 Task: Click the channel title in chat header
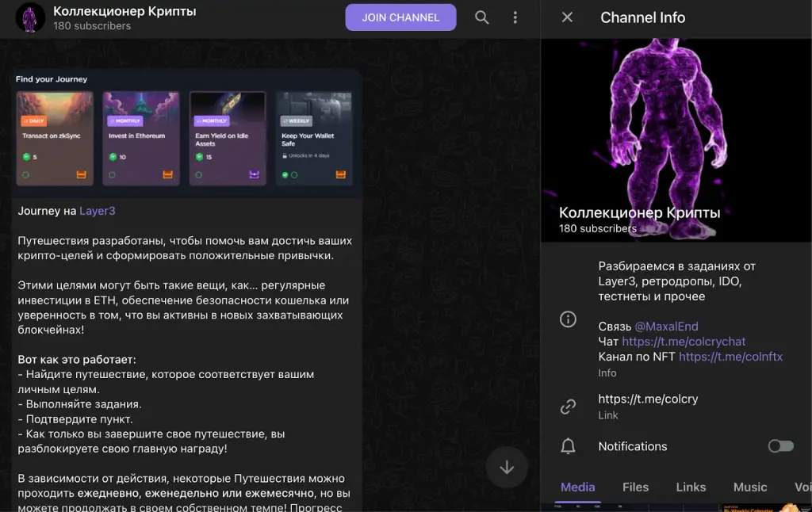[x=124, y=11]
